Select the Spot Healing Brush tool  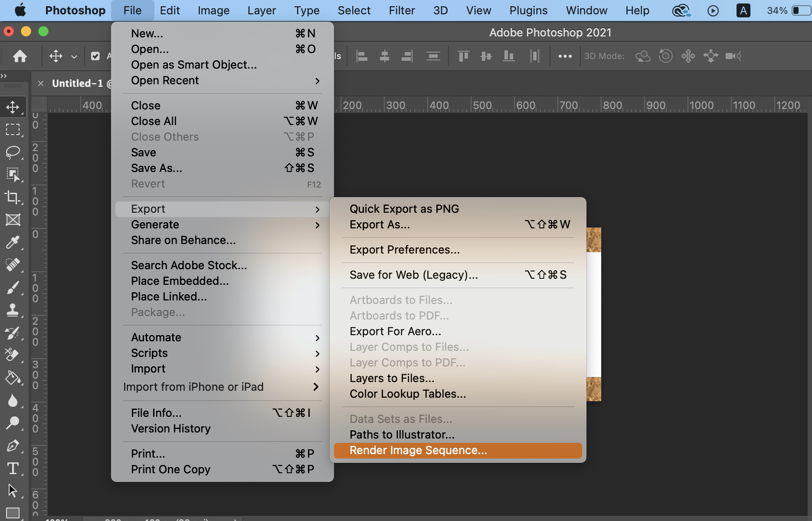[13, 265]
